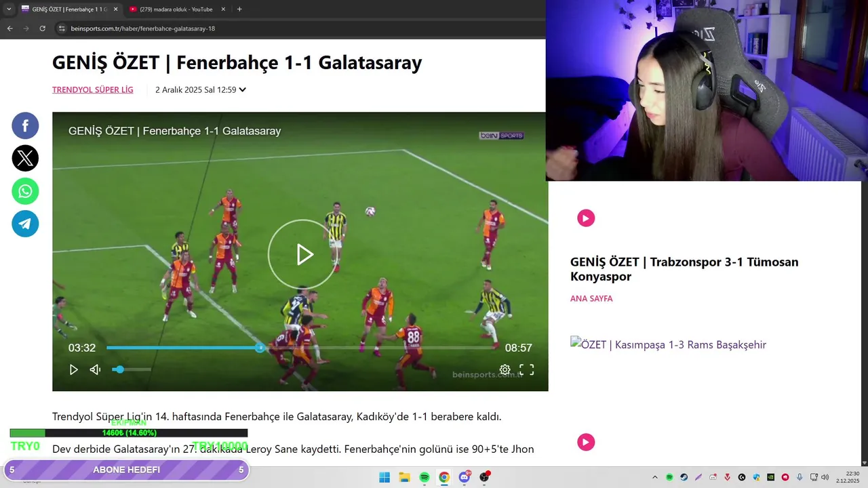Close the YouTube browser tab
868x488 pixels.
coord(222,9)
